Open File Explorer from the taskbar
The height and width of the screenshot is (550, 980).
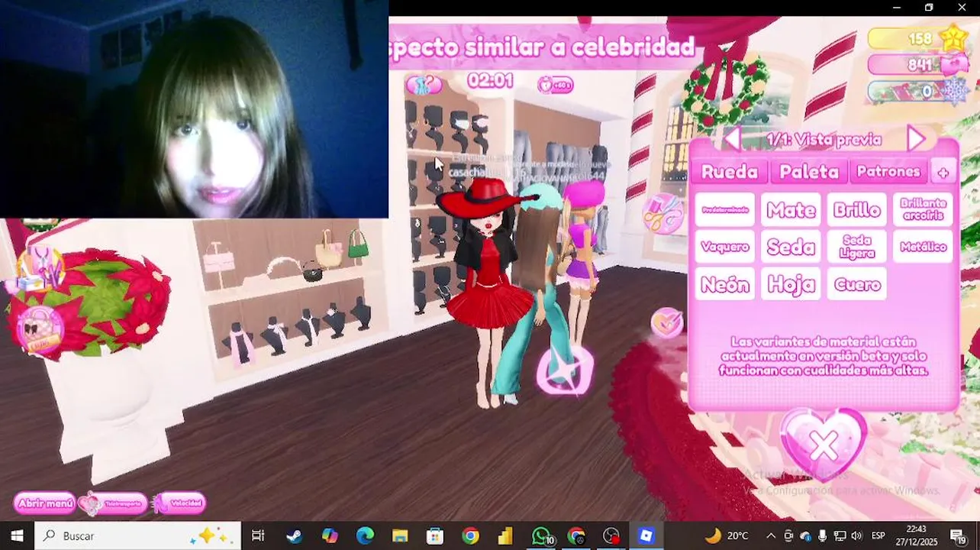point(400,535)
